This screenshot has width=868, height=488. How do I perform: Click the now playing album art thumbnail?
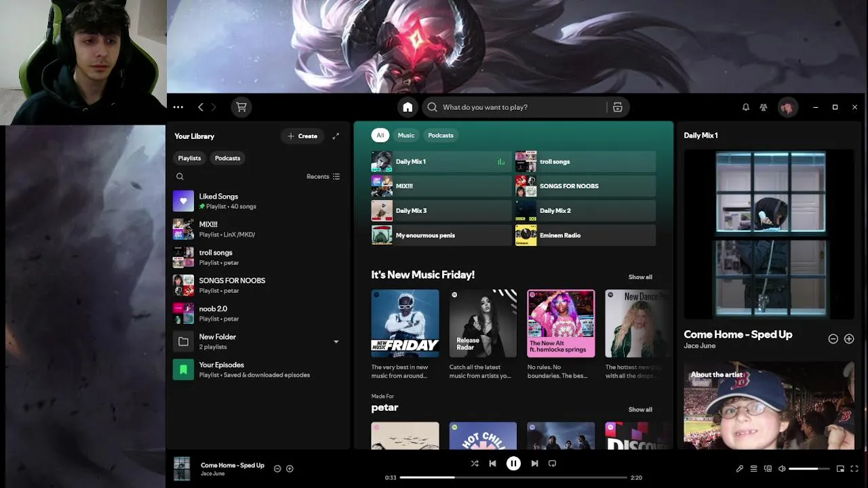182,468
